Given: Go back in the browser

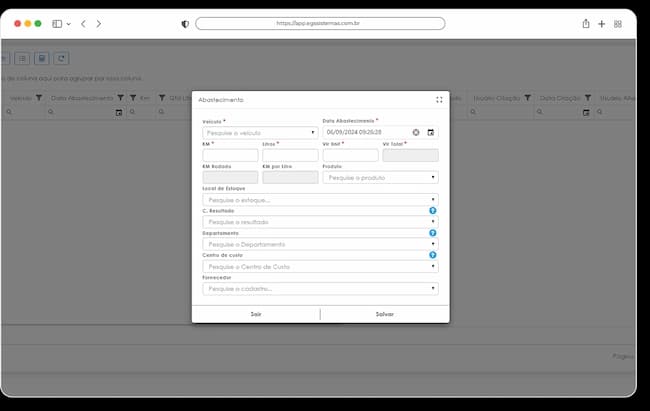Looking at the screenshot, I should tap(83, 24).
